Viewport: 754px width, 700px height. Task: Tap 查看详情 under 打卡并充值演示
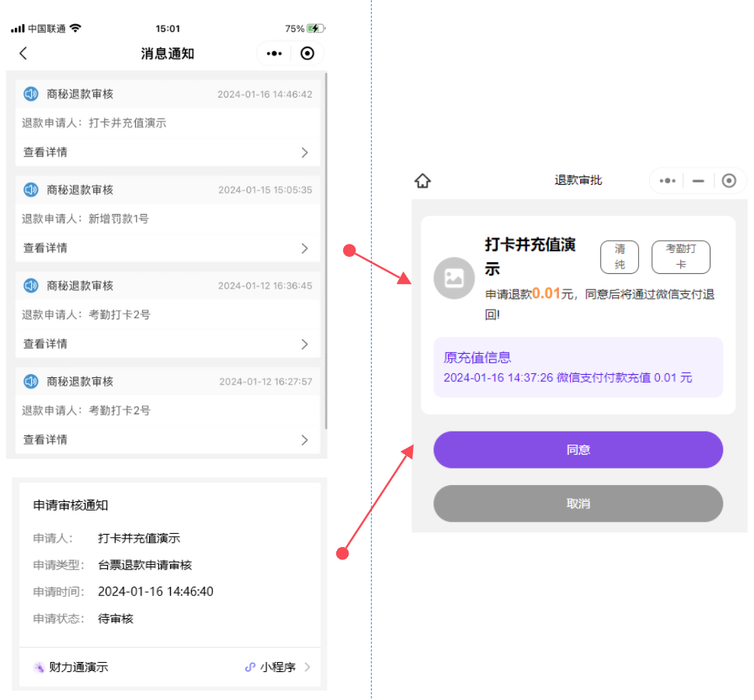(x=46, y=152)
